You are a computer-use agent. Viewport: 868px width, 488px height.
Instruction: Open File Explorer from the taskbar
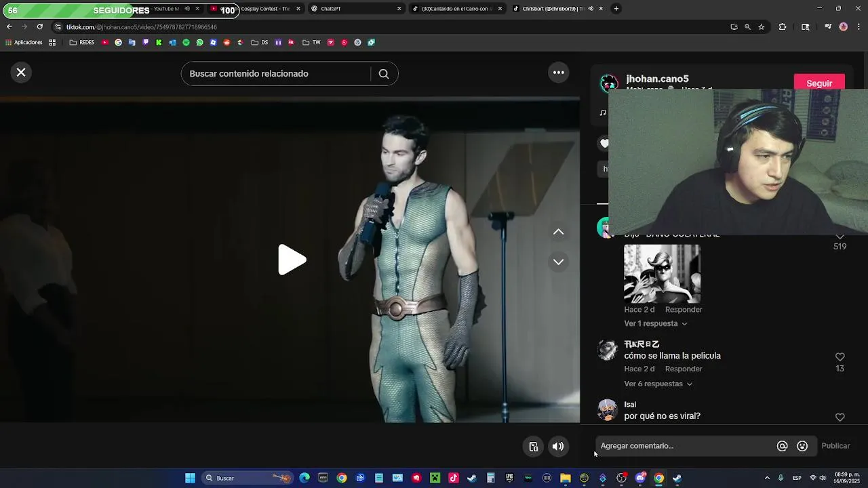tap(565, 478)
